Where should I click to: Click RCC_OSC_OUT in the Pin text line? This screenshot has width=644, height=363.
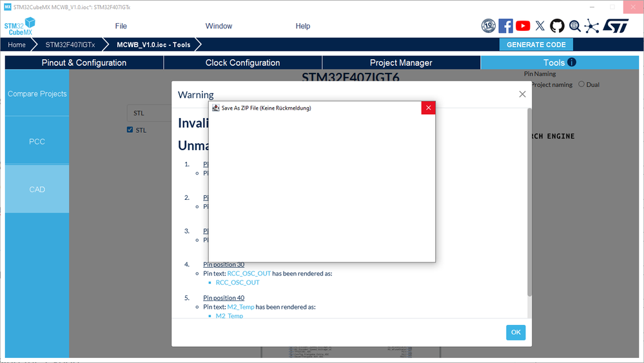pos(249,273)
